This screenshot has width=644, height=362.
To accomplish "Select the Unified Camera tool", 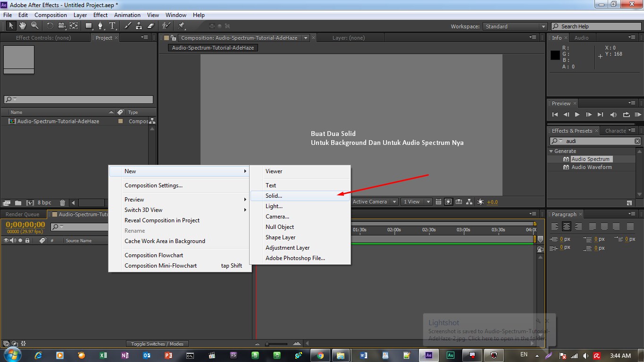I will 62,26.
